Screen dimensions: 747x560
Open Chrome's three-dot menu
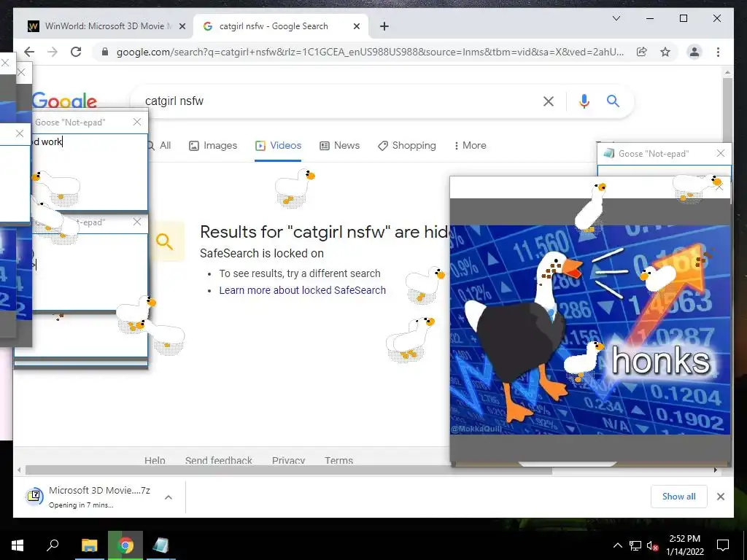click(718, 52)
